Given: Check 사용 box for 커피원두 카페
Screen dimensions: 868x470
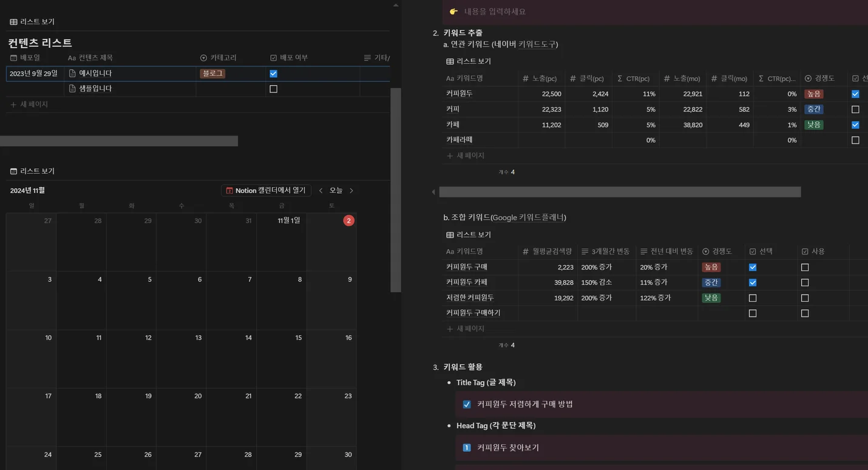Looking at the screenshot, I should click(x=805, y=282).
